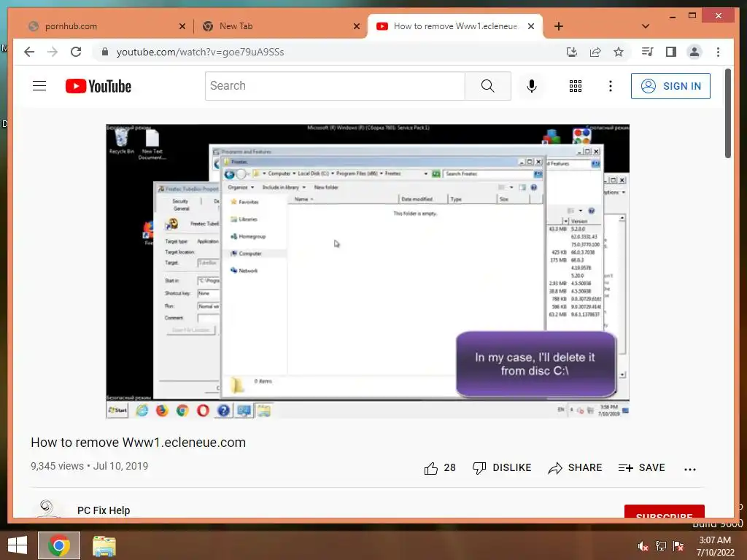Go back to the previous page
This screenshot has width=747, height=560.
(x=29, y=52)
